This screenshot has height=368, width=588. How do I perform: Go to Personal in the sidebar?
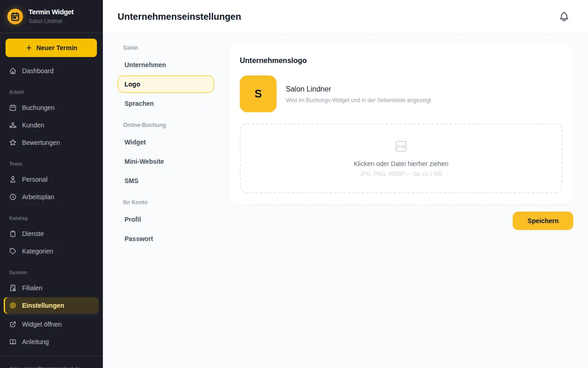click(51, 179)
